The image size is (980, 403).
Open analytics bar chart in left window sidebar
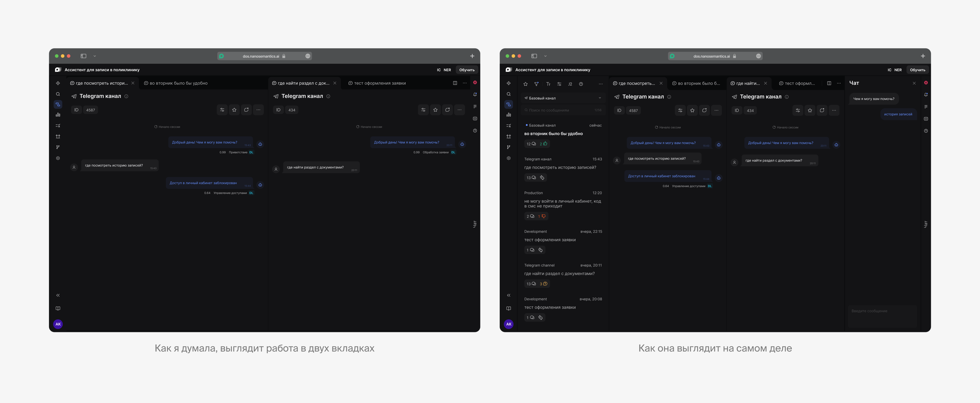[x=58, y=115]
